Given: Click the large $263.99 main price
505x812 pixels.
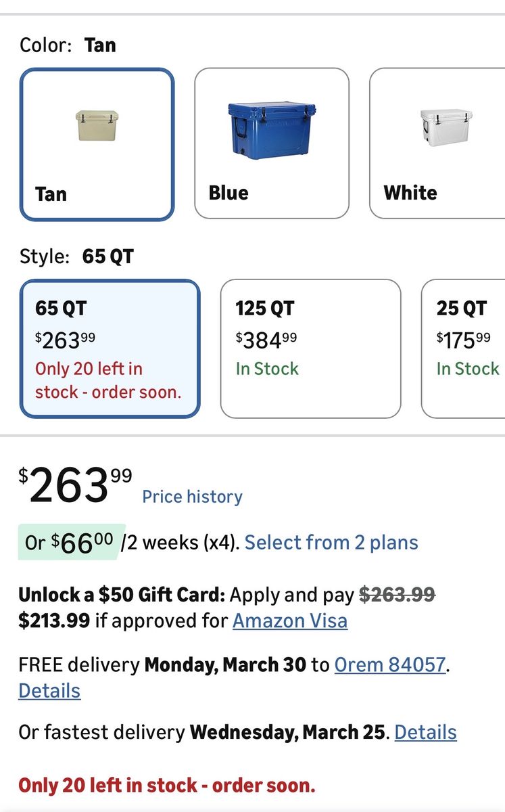Looking at the screenshot, I should coord(75,484).
